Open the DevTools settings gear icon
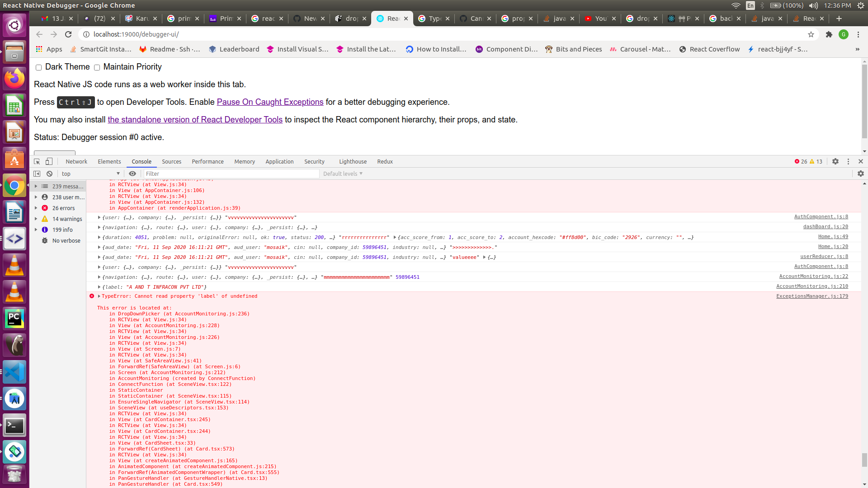868x488 pixels. click(x=835, y=161)
